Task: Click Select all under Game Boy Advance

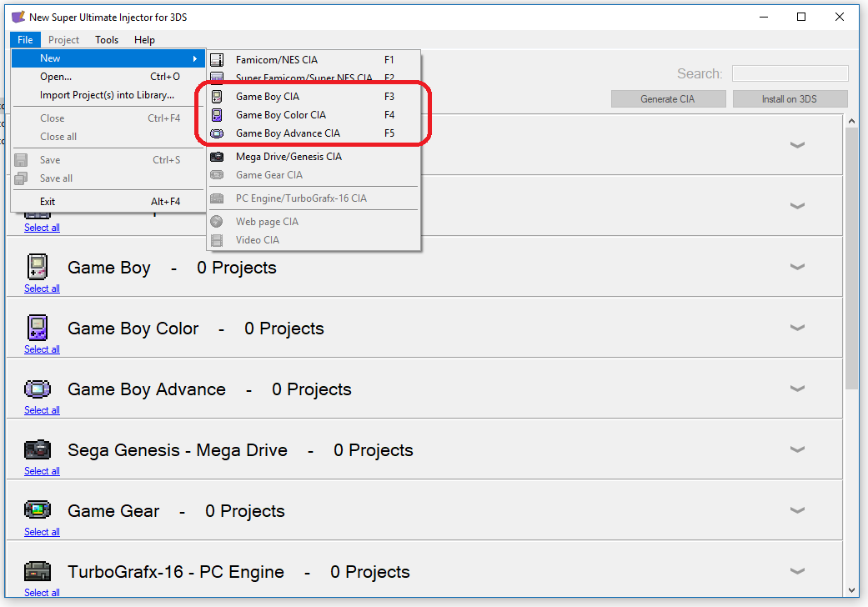Action: (42, 410)
